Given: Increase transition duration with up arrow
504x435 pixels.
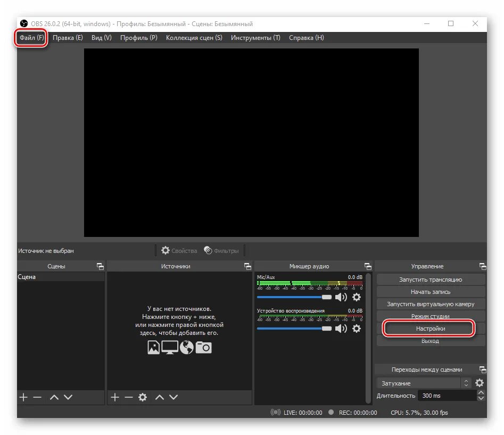Looking at the screenshot, I should pos(481,392).
